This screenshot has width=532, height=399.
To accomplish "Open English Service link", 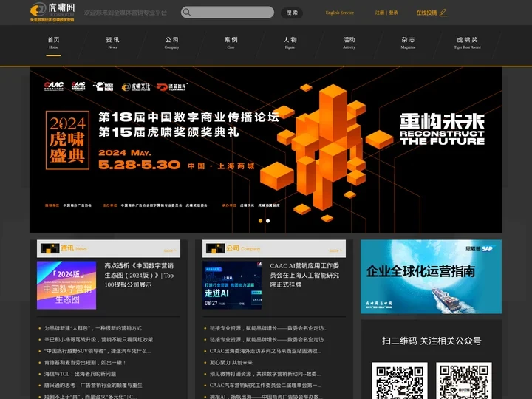I will [339, 13].
